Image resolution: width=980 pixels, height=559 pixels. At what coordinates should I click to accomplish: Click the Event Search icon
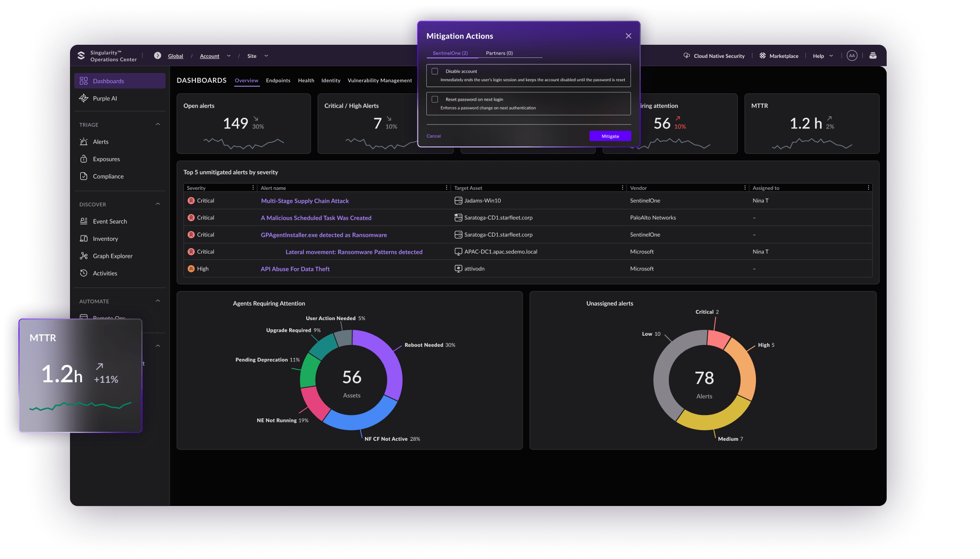tap(84, 221)
